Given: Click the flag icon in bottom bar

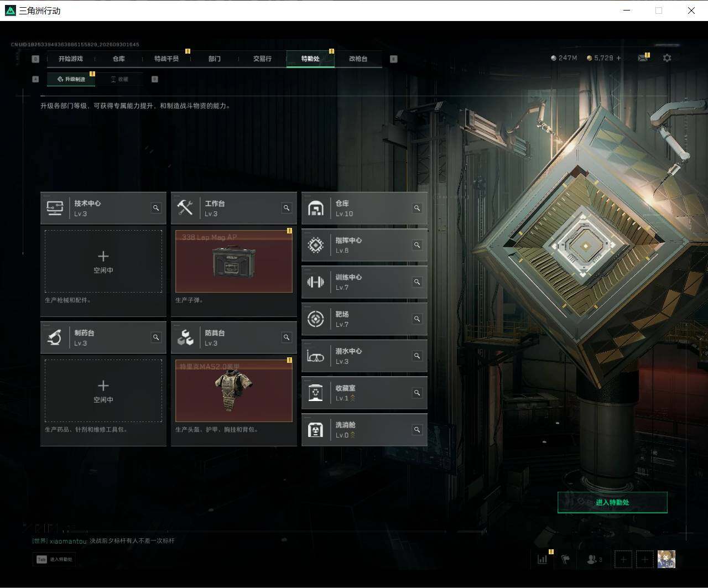Looking at the screenshot, I should (x=565, y=559).
